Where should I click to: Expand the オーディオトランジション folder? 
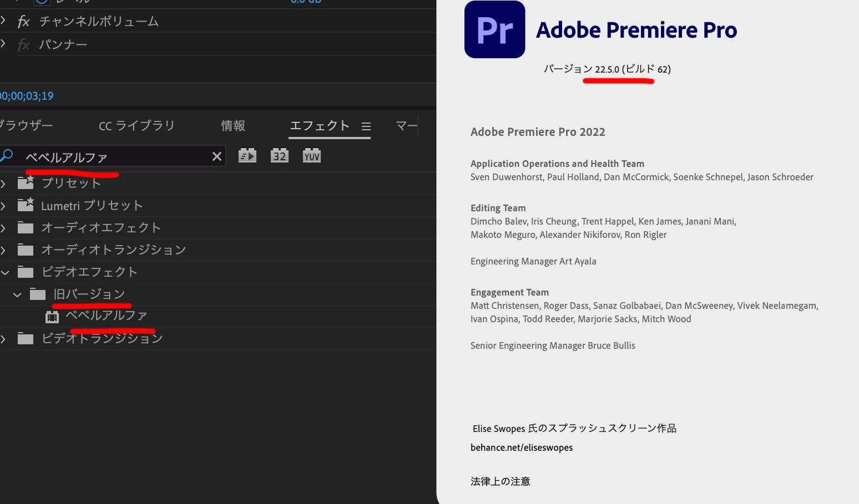tap(3, 250)
